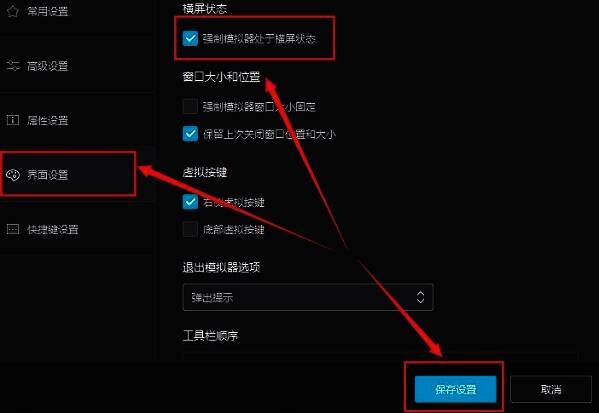This screenshot has width=599, height=413.
Task: Click the 保存设置 button
Action: (x=455, y=389)
